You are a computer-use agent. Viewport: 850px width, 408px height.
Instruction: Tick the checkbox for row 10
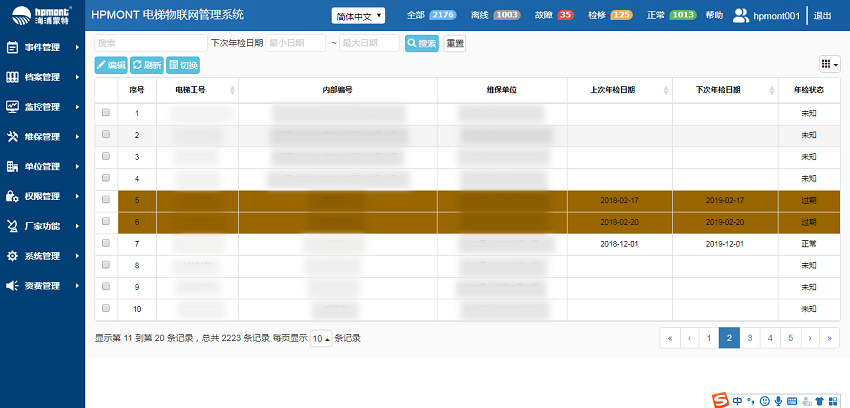coord(107,308)
